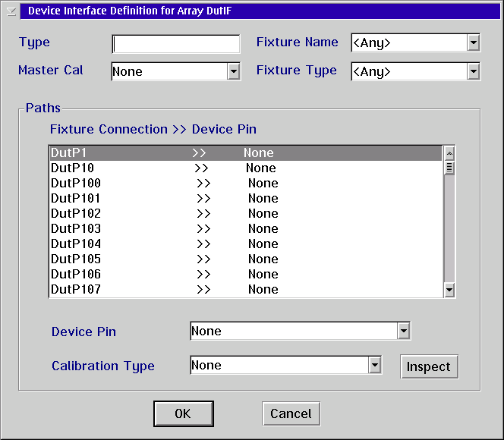Screen dimensions: 504x440
Task: Select the DutP101 row
Action: click(x=246, y=198)
